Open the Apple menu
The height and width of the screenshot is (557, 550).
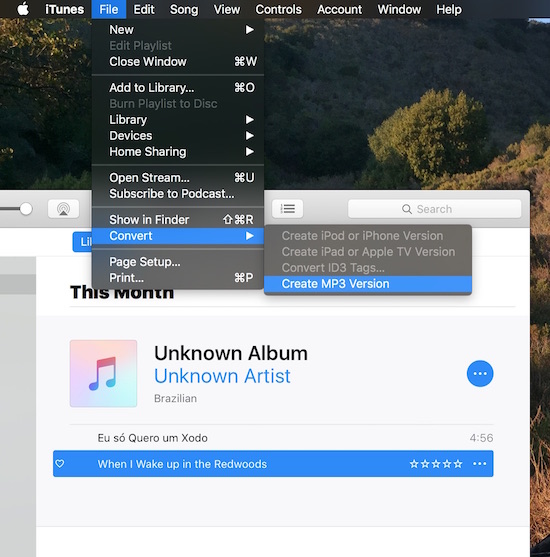coord(23,9)
